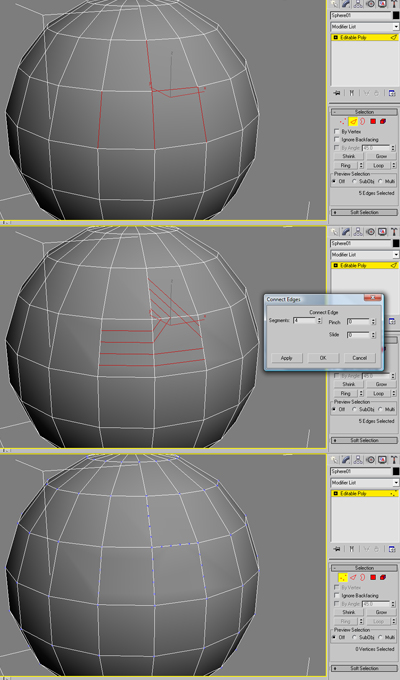
Task: Open Utilities hammer tab in Connect Edges screenshot
Action: 394,232
